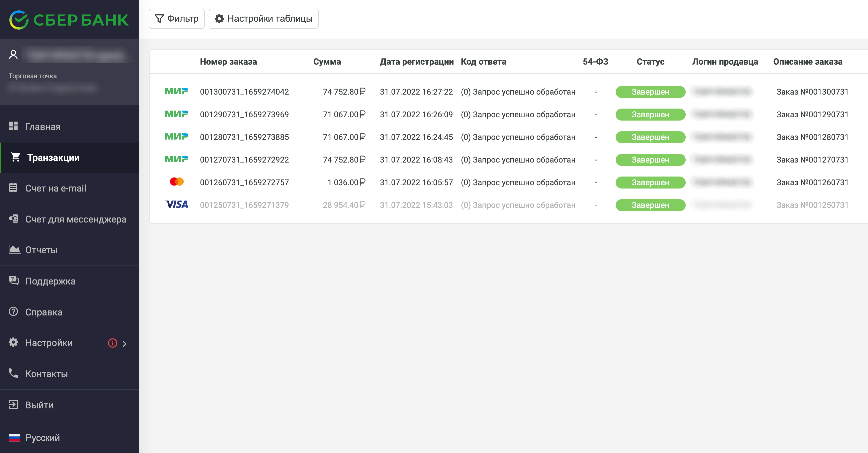Expand the Настройки submenu chevron
Viewport: 868px width, 453px height.
125,343
